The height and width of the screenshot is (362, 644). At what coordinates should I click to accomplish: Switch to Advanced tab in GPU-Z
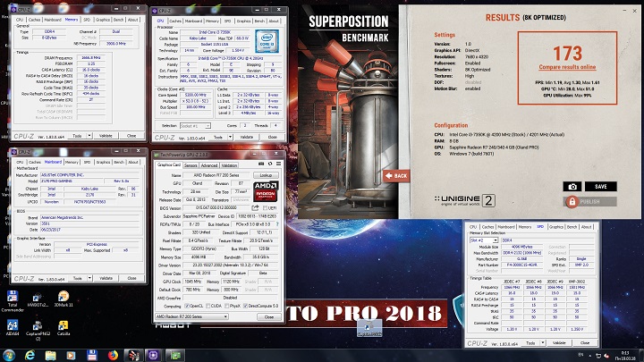coord(209,165)
